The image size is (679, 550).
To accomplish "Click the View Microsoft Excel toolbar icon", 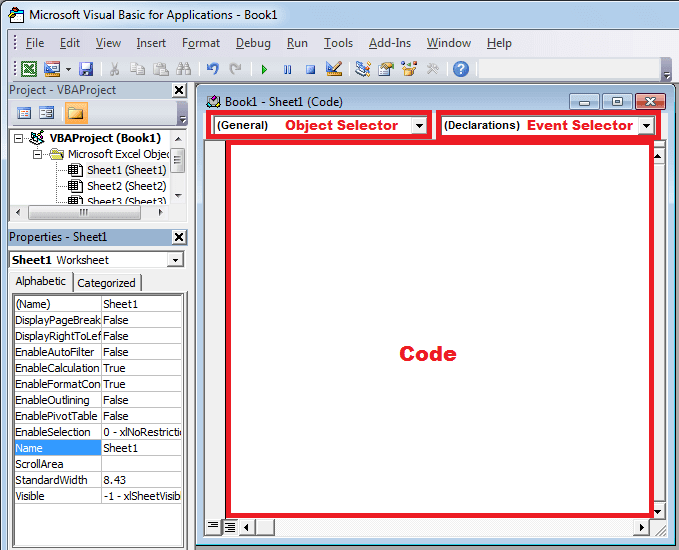I will [x=29, y=69].
